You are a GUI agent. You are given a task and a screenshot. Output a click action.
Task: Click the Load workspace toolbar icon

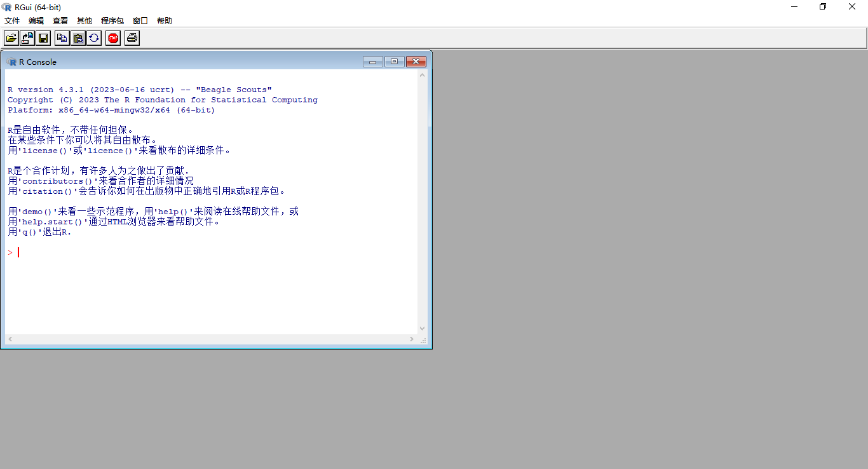click(27, 38)
